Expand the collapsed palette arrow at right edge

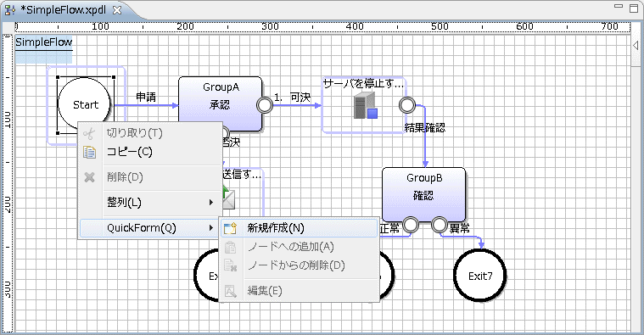coord(636,45)
